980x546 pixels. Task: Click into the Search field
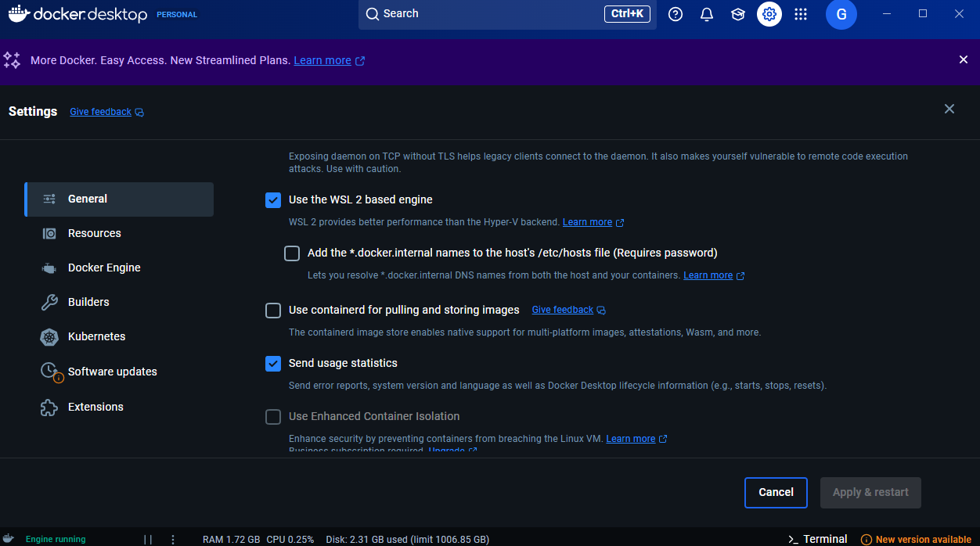click(507, 14)
